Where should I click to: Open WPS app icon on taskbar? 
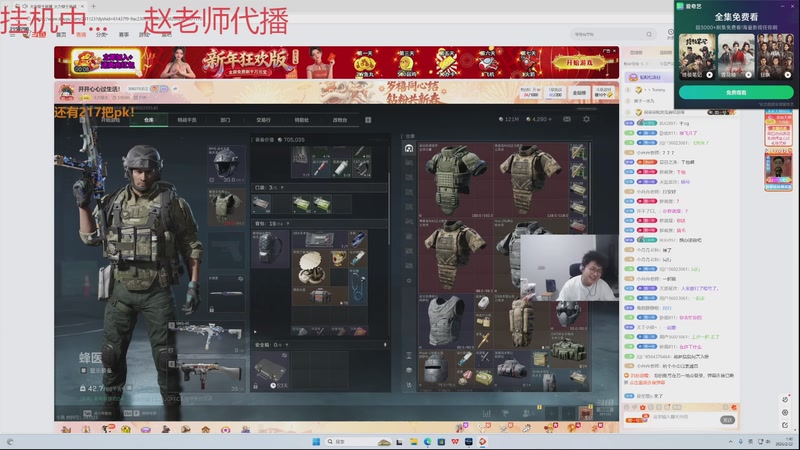coord(455,441)
